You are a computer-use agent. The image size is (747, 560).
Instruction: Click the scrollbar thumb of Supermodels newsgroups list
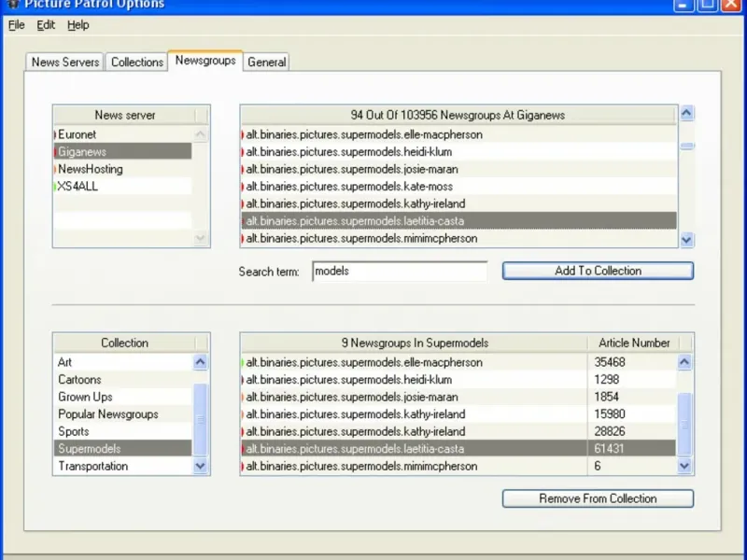(x=685, y=423)
